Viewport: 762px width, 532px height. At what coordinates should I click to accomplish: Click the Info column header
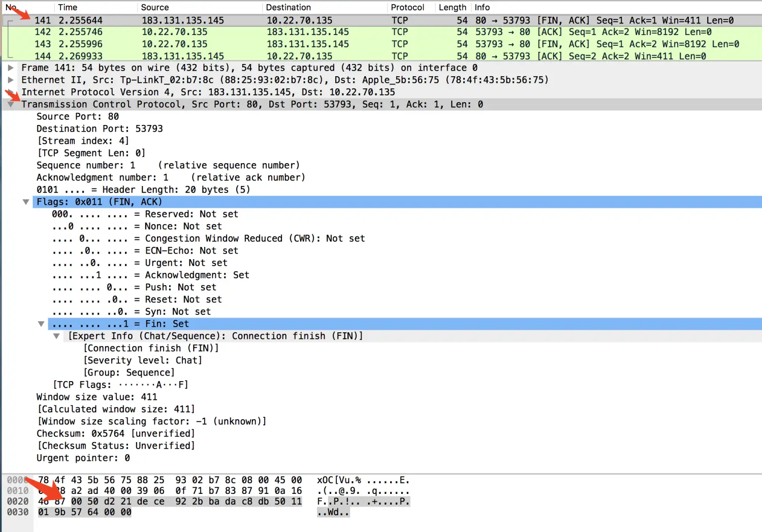pyautogui.click(x=482, y=7)
